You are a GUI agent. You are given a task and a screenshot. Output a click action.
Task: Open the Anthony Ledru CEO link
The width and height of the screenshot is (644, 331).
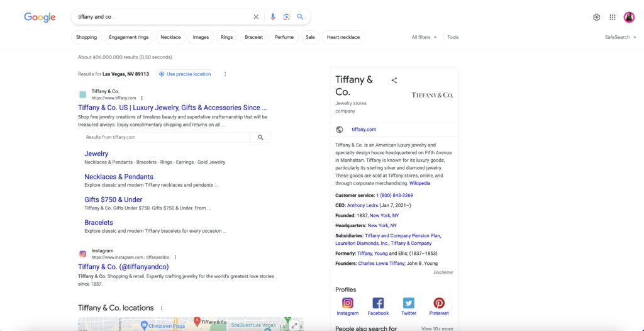[363, 205]
